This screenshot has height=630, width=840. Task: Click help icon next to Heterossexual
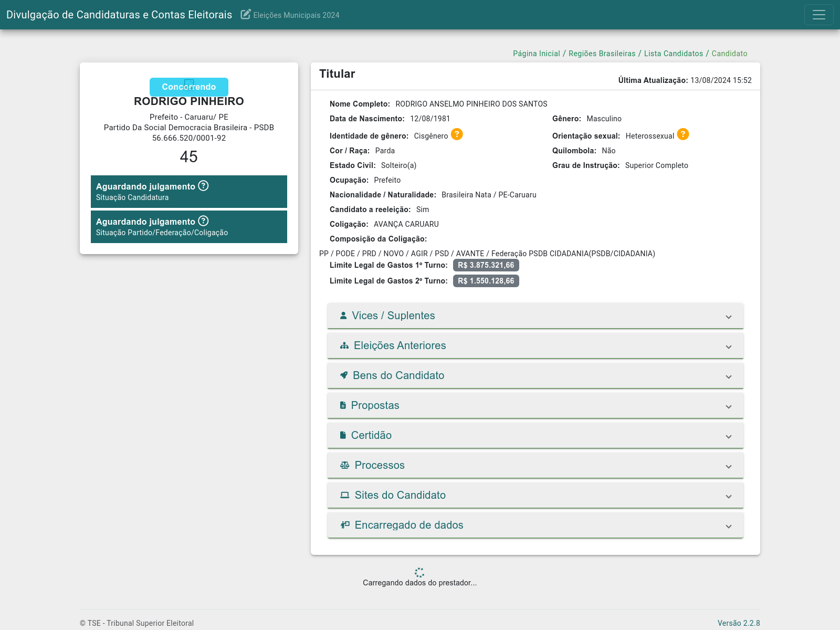tap(683, 134)
